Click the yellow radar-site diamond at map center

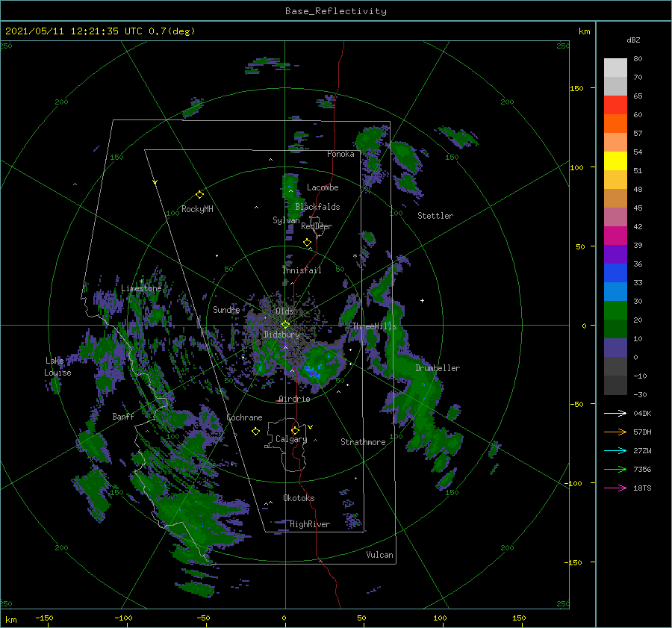(x=285, y=325)
